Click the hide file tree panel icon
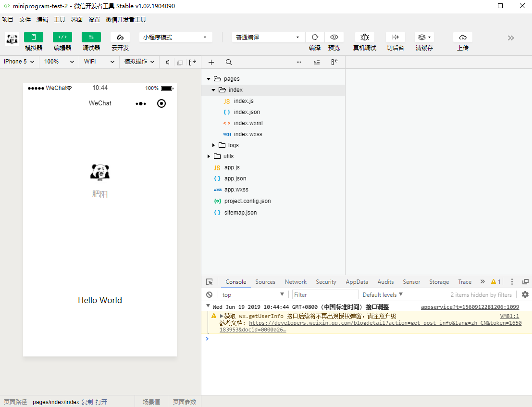The height and width of the screenshot is (407, 532). point(334,62)
